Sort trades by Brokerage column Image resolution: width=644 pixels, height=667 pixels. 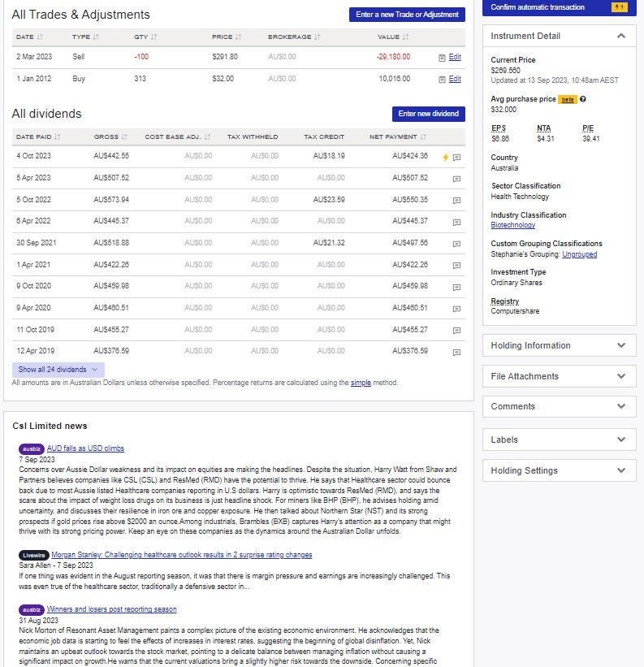[317, 37]
